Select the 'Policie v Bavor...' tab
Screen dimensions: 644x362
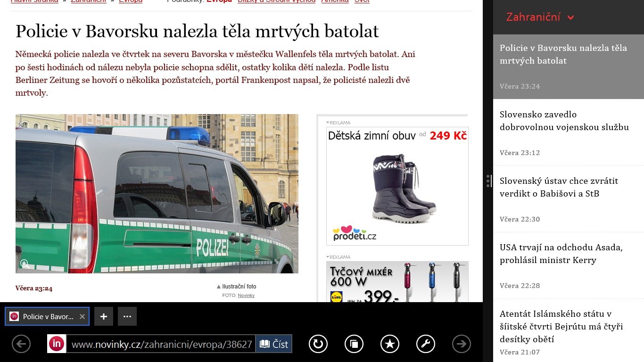point(47,317)
